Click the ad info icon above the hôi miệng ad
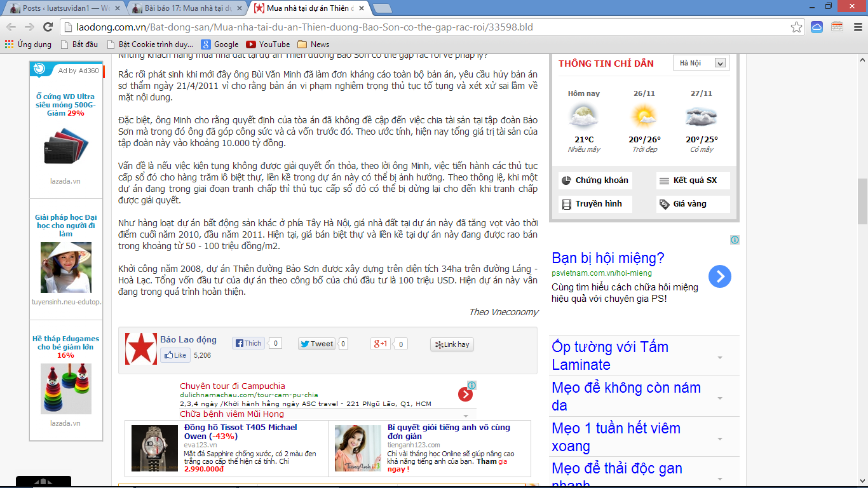 pos(735,240)
